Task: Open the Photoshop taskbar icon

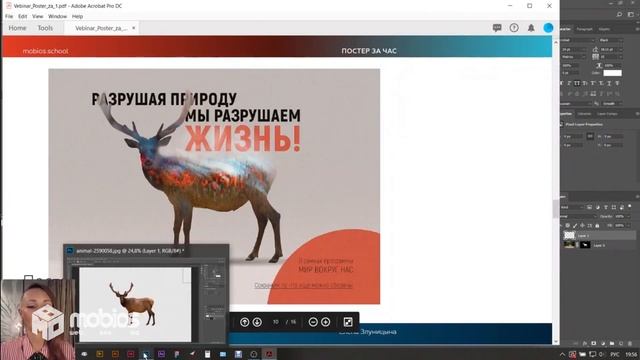Action: tap(146, 354)
